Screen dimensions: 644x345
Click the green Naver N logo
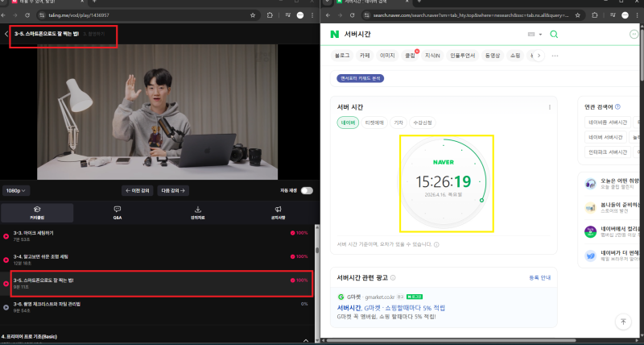pos(335,34)
